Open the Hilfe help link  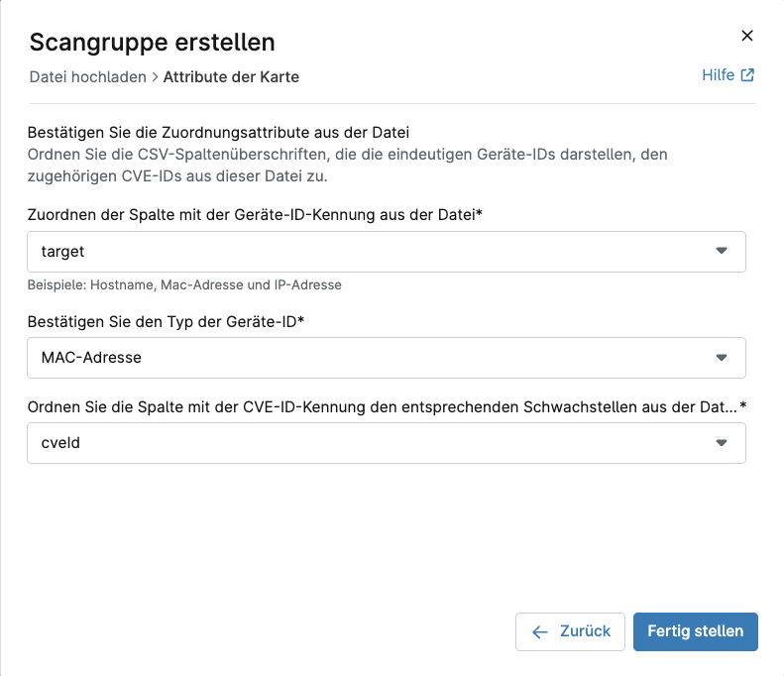coord(728,75)
